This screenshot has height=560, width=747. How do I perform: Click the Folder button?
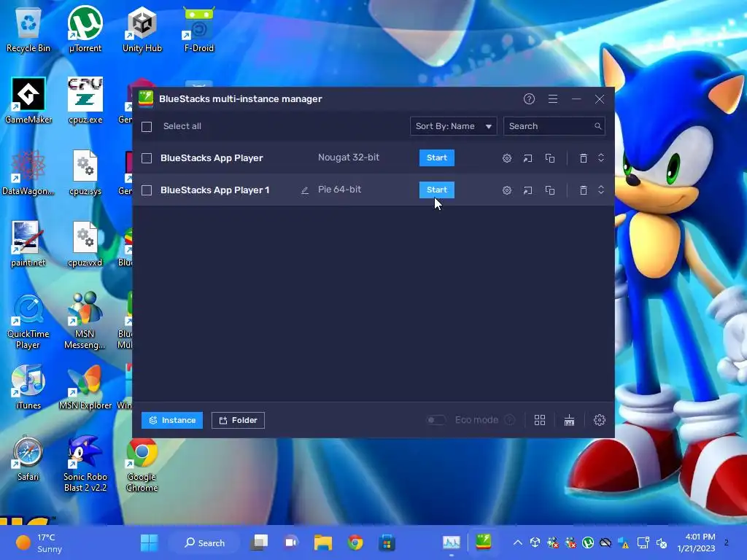(x=238, y=420)
